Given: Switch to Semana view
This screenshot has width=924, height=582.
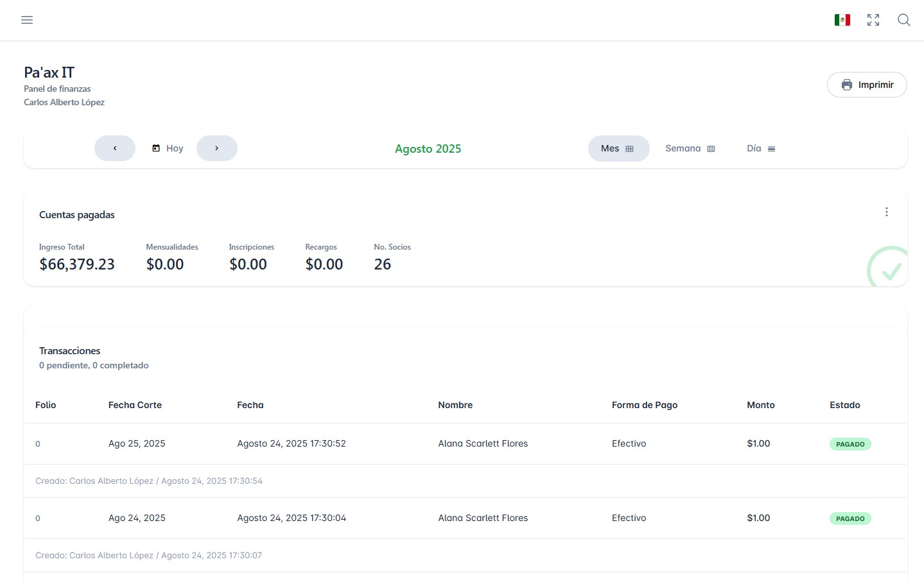Looking at the screenshot, I should [x=690, y=148].
